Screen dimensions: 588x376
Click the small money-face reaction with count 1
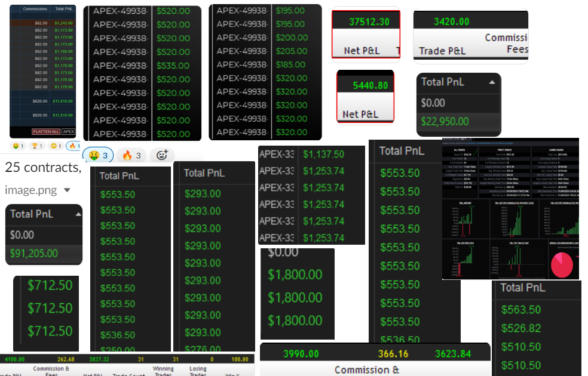tap(18, 146)
